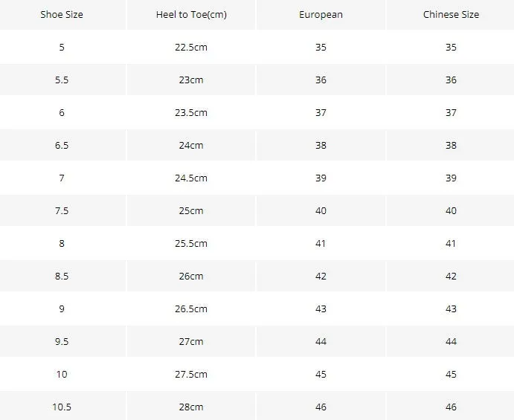Click the 23.5cm measurement cell
This screenshot has width=514, height=420.
[x=191, y=113]
